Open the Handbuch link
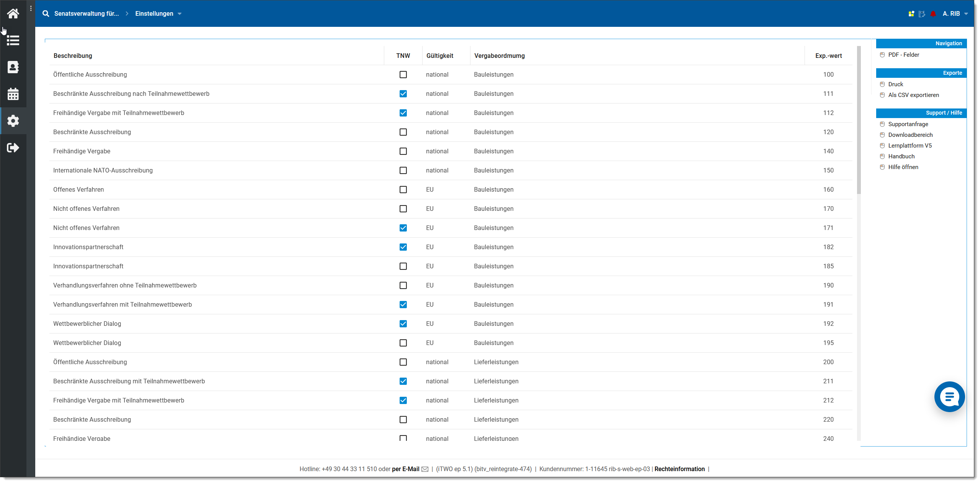This screenshot has height=483, width=980. point(901,156)
